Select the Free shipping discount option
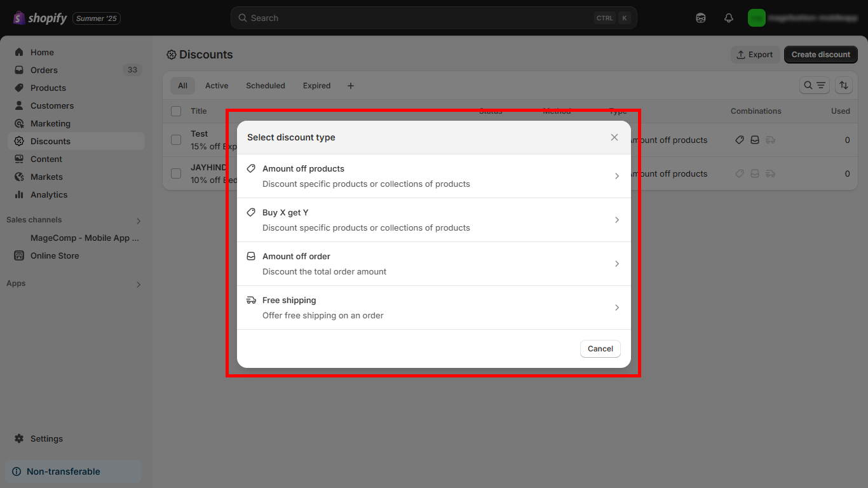Screen dimensions: 868x488 point(433,308)
